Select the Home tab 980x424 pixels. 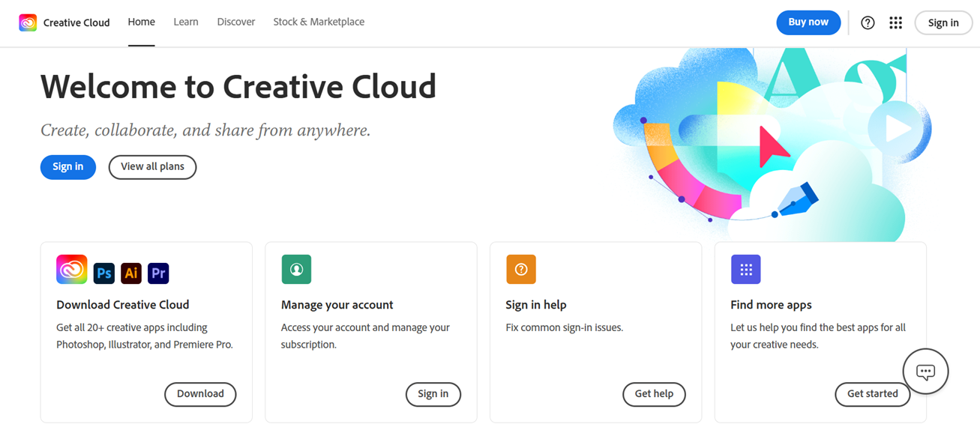click(x=141, y=22)
